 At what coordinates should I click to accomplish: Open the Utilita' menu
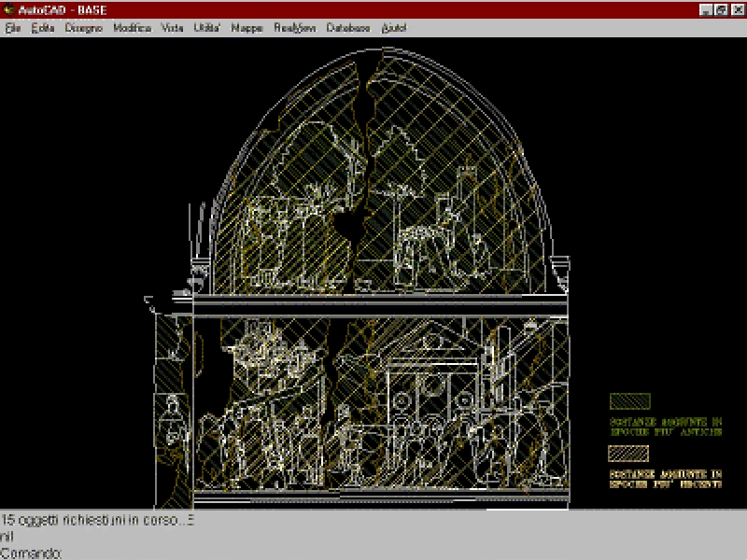pos(206,28)
